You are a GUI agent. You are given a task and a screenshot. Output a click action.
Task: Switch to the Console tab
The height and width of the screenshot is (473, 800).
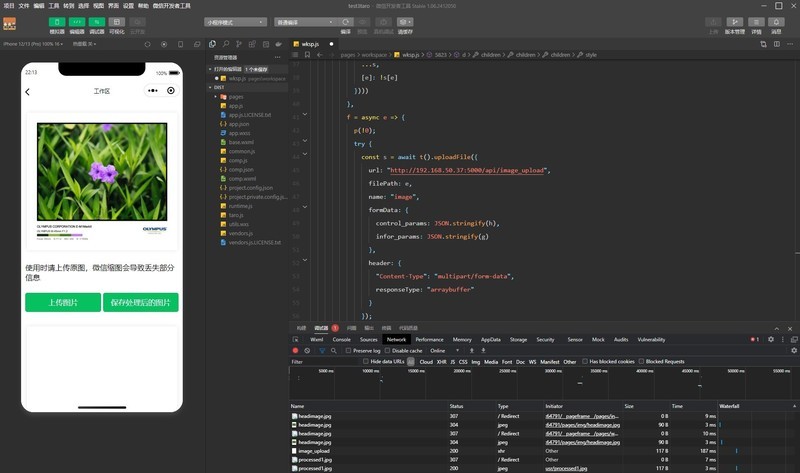click(341, 340)
